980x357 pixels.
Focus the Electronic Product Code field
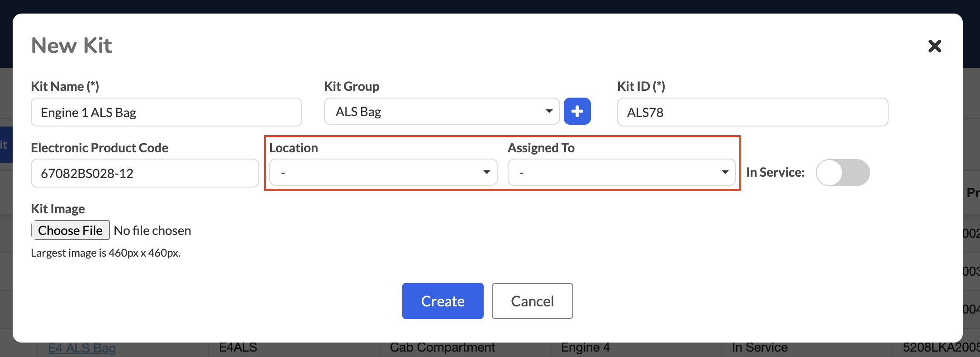tap(145, 173)
